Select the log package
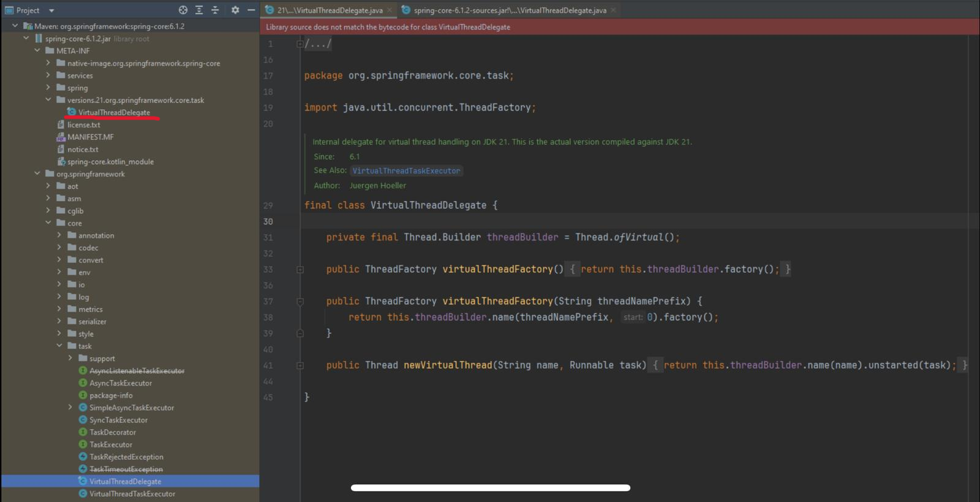 click(83, 297)
